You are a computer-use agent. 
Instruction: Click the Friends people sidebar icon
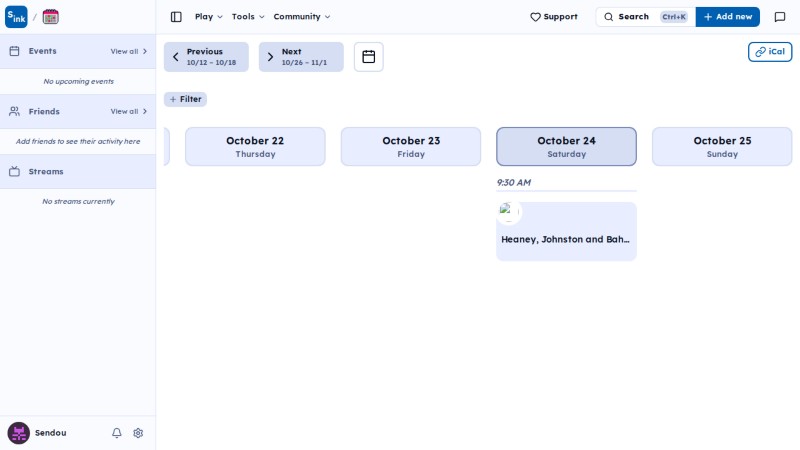point(14,111)
